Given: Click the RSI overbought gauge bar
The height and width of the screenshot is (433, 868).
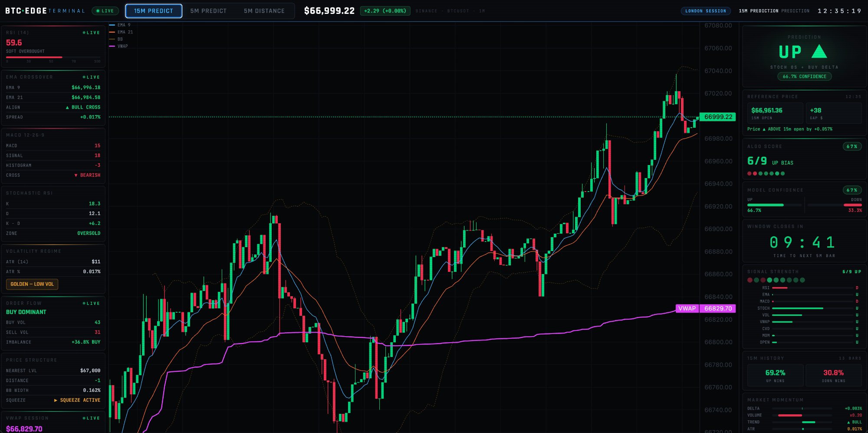Looking at the screenshot, I should pyautogui.click(x=53, y=57).
